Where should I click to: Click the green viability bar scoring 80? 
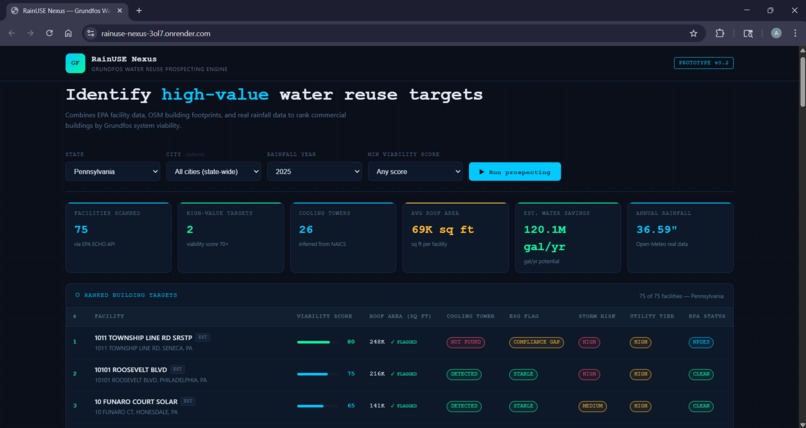pos(317,342)
